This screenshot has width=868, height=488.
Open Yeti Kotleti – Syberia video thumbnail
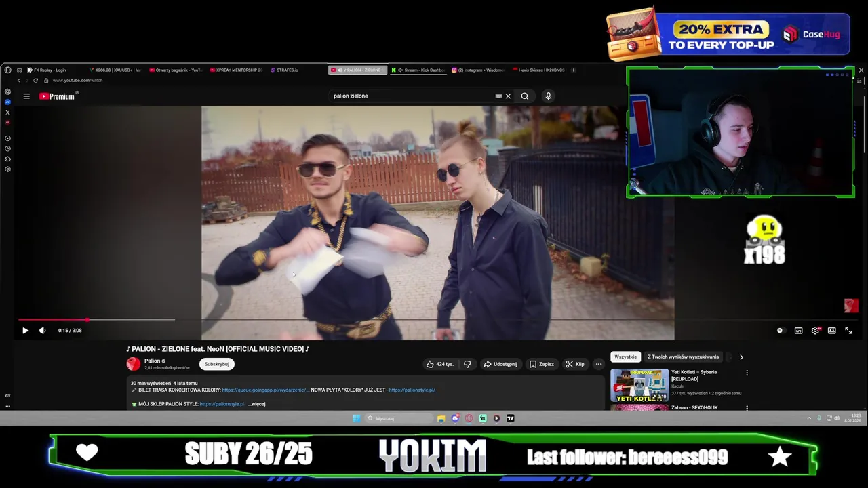coord(639,385)
